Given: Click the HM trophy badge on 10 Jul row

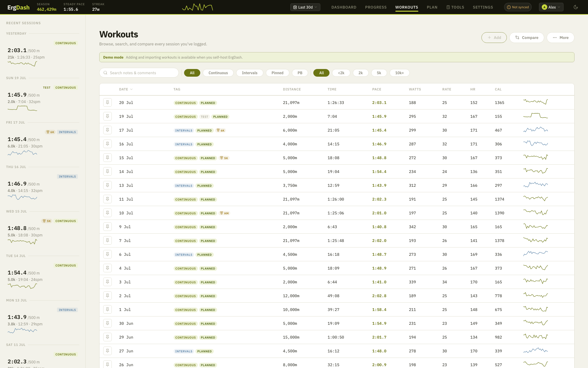Looking at the screenshot, I should (x=224, y=213).
